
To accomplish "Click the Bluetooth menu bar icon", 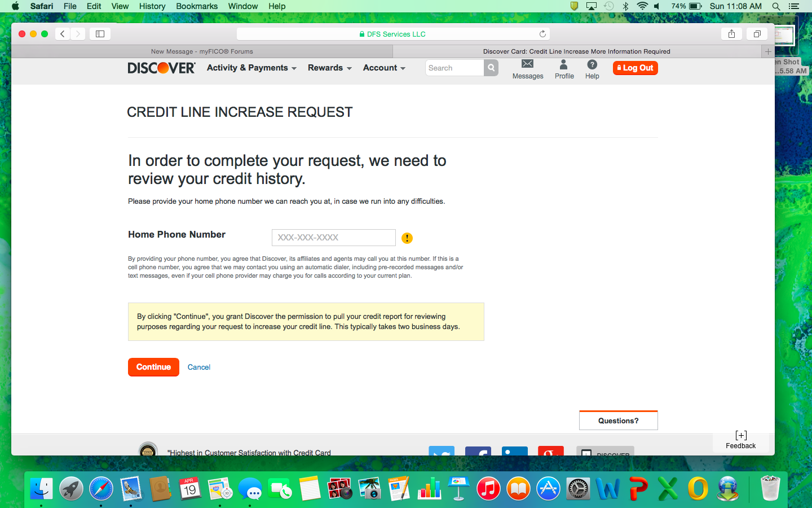I will [x=625, y=6].
